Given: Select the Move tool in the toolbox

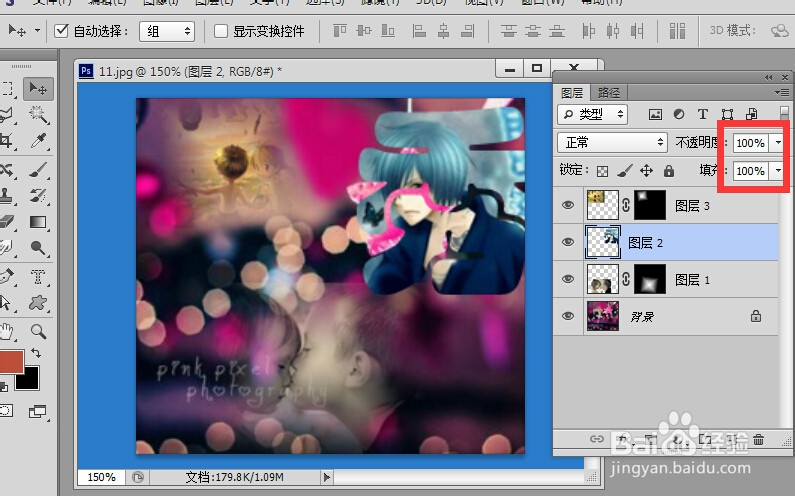Looking at the screenshot, I should point(38,89).
